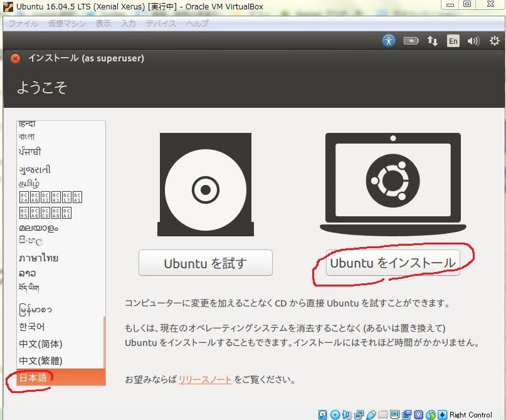Image resolution: width=506 pixels, height=420 pixels.
Task: Open the 仮想マシン menu
Action: 67,24
